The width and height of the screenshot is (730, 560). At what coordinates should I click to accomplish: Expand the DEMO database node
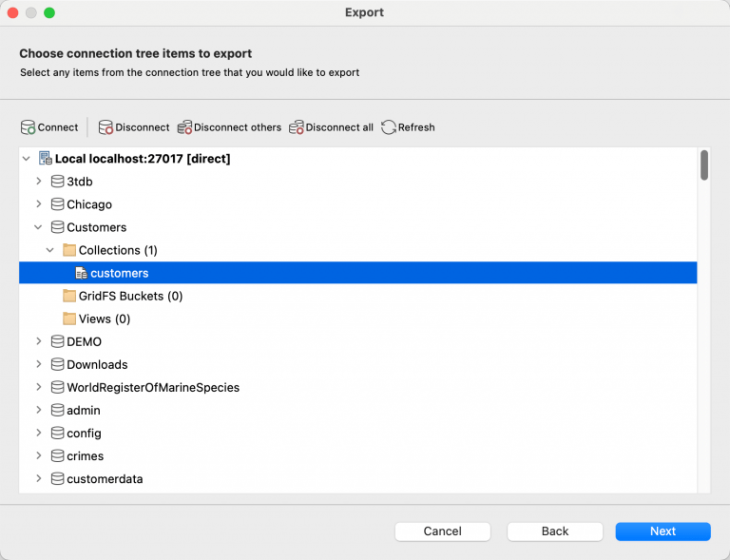(x=38, y=341)
